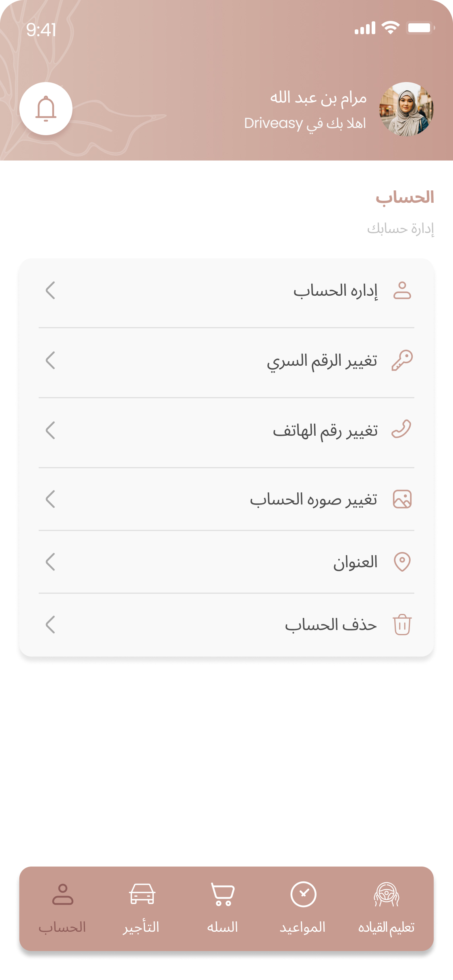Open chevron for تغيير صوره الحساب
This screenshot has width=453, height=980.
tap(50, 499)
